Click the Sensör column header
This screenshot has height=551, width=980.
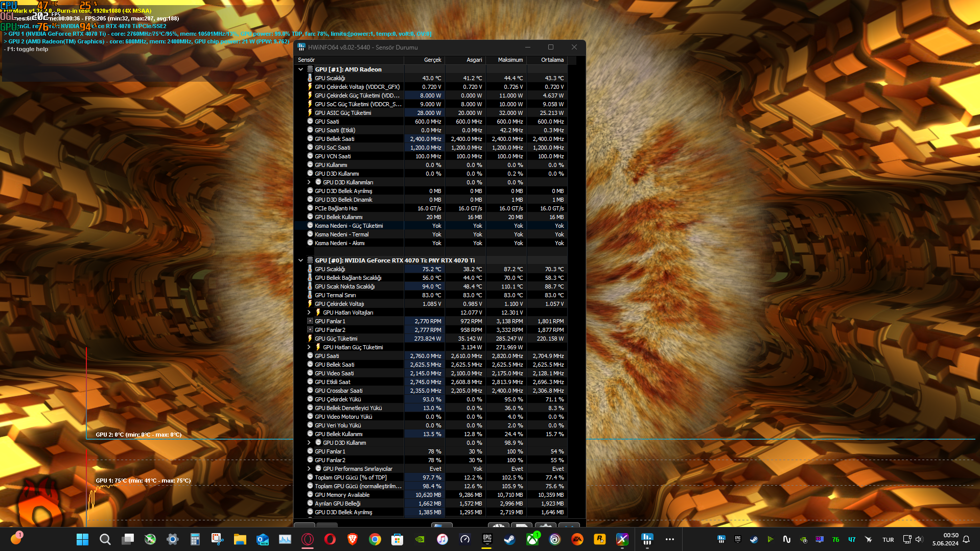pyautogui.click(x=349, y=60)
